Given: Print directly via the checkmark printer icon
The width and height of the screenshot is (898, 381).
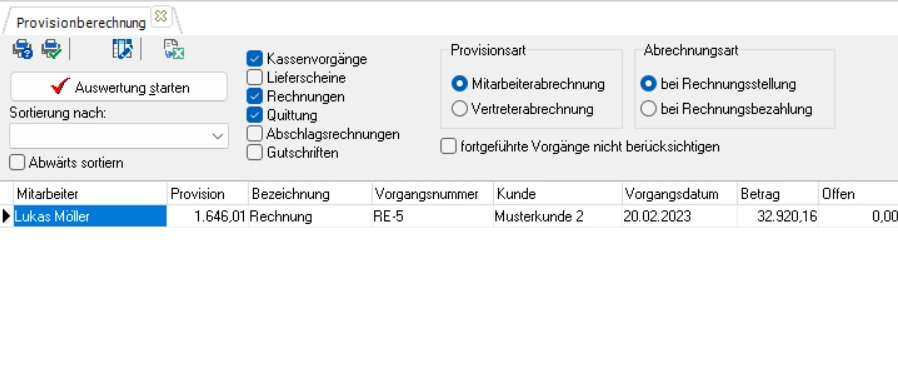Looking at the screenshot, I should point(52,49).
